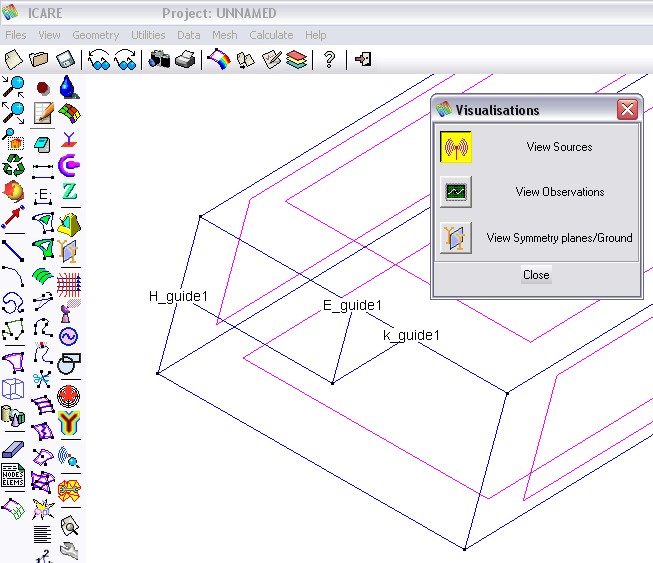Open the Help menu
This screenshot has height=563, width=653.
(316, 35)
